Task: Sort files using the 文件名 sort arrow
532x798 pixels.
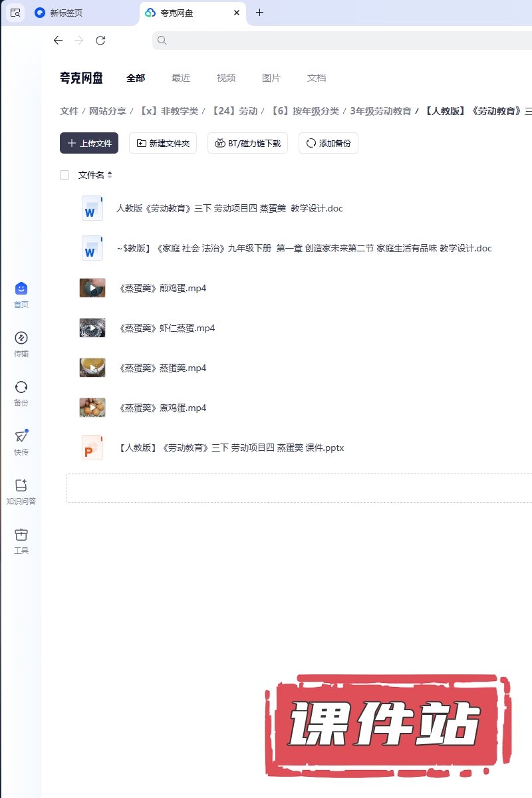Action: 110,175
